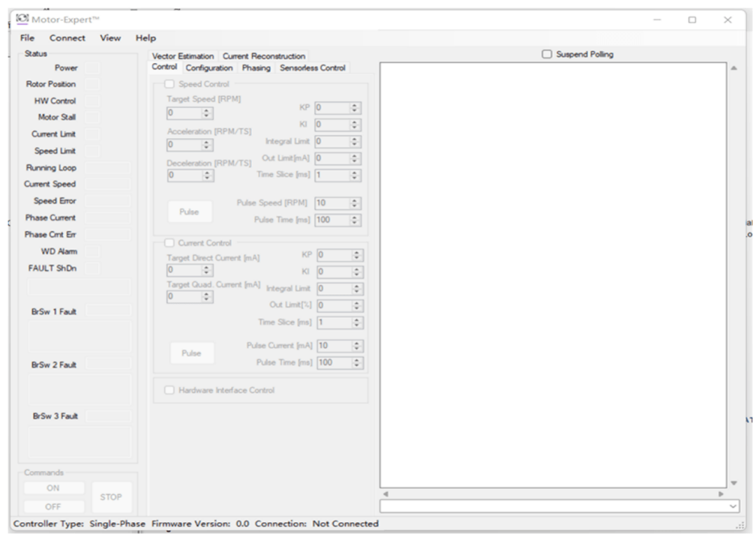
Task: Click the Target Speed RPM stepper field
Action: click(184, 113)
